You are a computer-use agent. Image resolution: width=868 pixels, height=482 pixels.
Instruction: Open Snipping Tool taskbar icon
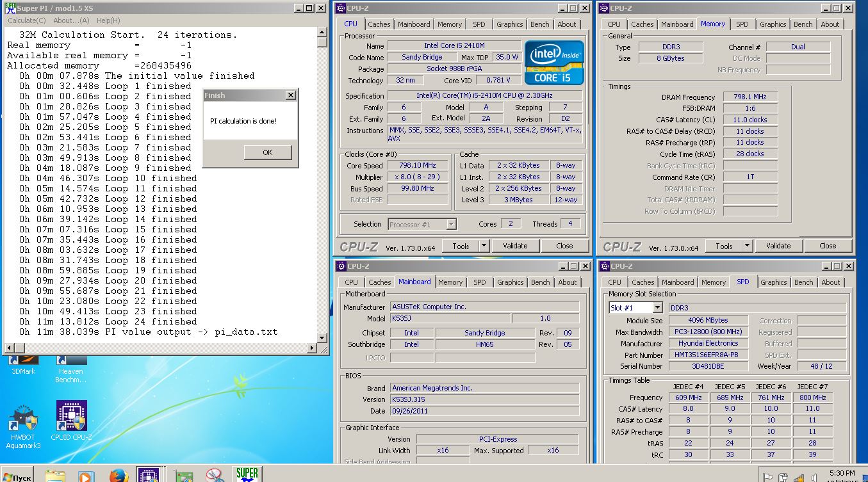(x=214, y=476)
